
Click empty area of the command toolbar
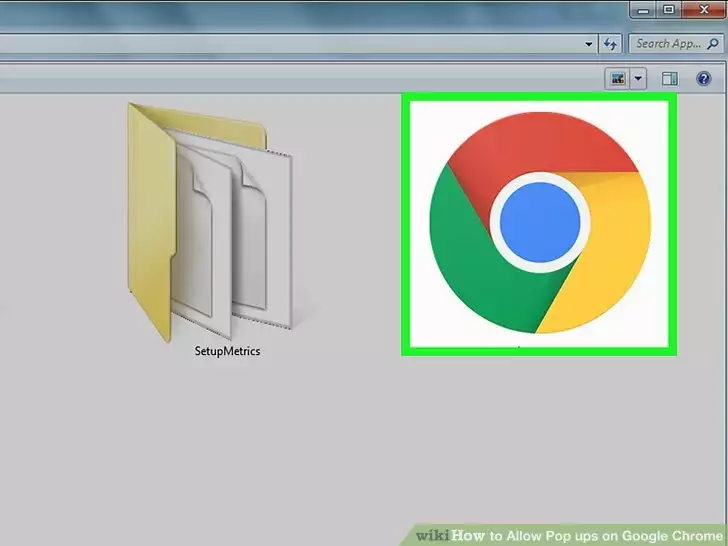[300, 79]
